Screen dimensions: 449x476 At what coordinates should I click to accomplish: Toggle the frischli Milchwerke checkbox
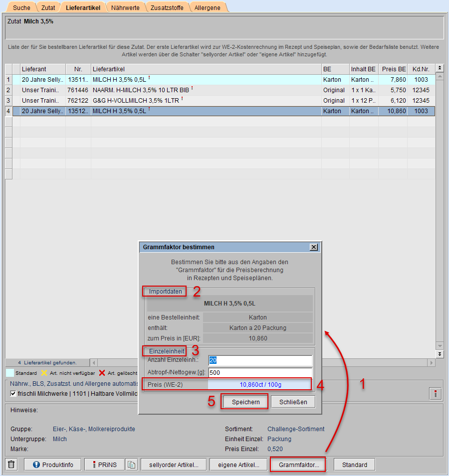[13, 394]
